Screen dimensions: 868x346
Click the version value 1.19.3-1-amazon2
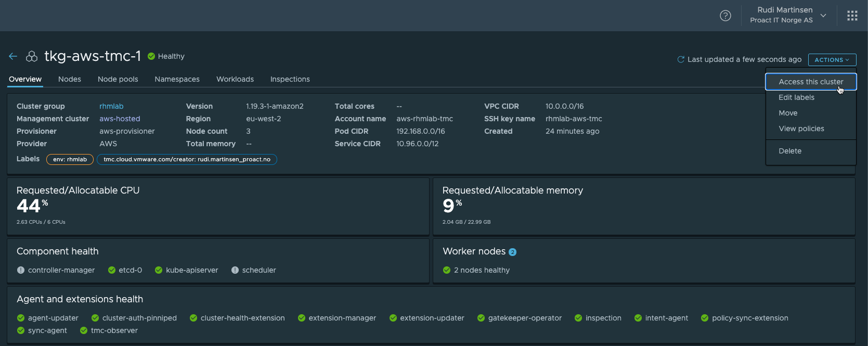click(x=275, y=106)
